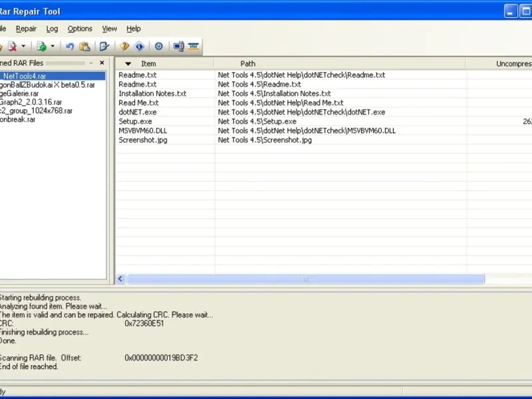Screen dimensions: 532x399
Task: Select the Setup.exe row in the item list
Action: (135, 122)
